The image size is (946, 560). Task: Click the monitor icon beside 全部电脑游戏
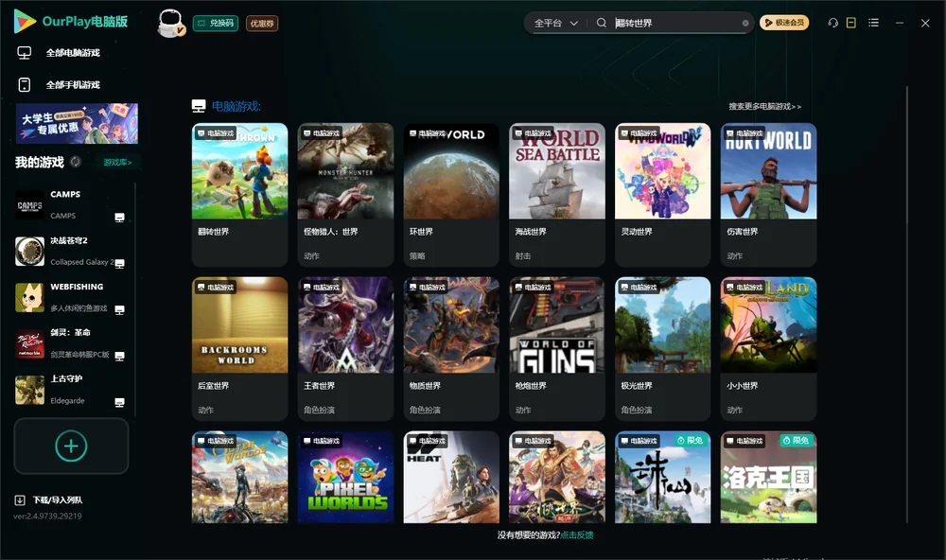(25, 53)
